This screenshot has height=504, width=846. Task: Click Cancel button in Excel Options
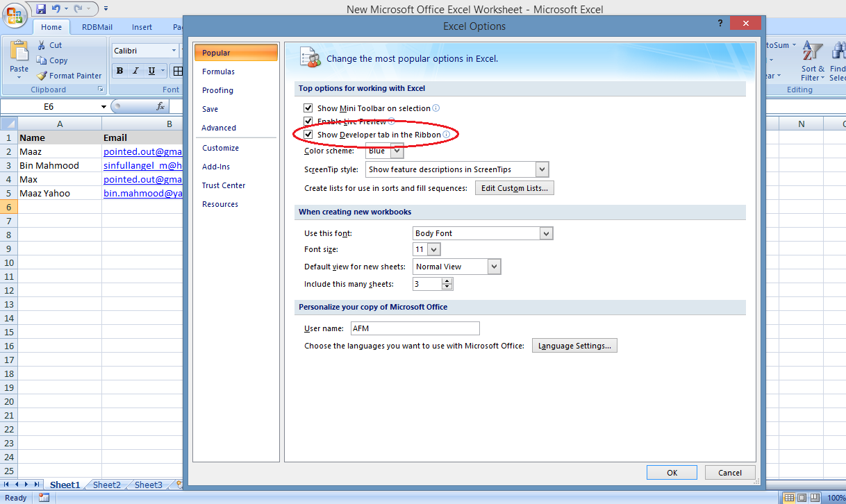730,473
